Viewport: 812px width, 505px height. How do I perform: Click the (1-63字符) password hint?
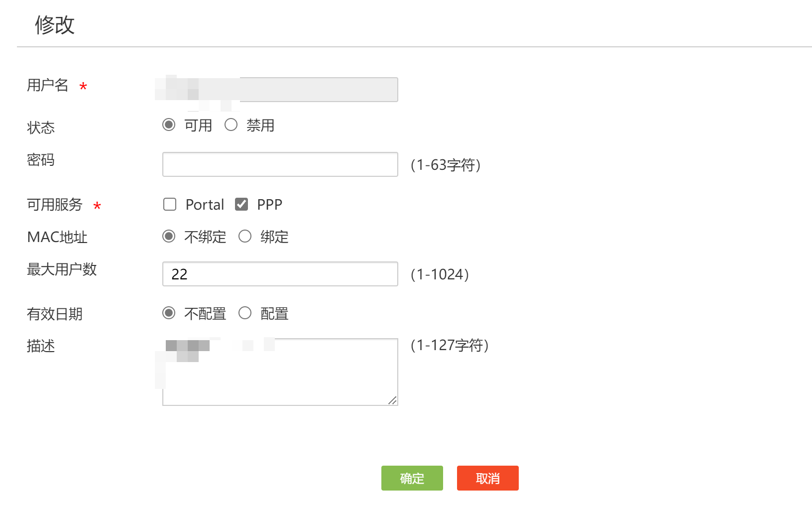point(446,165)
